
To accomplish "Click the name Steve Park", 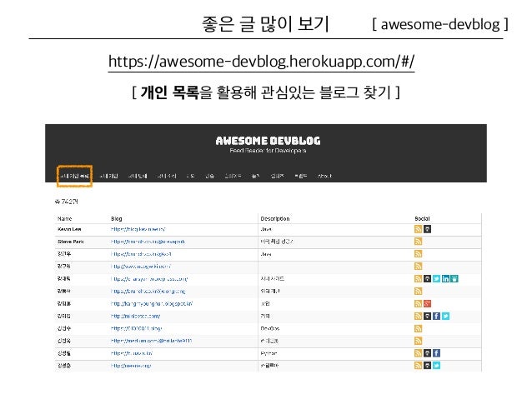I will [x=71, y=242].
